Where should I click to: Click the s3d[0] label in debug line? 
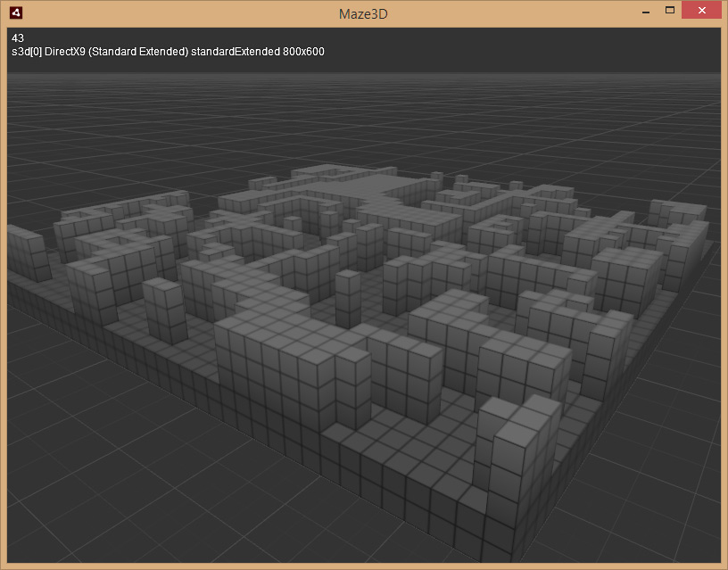pos(25,52)
